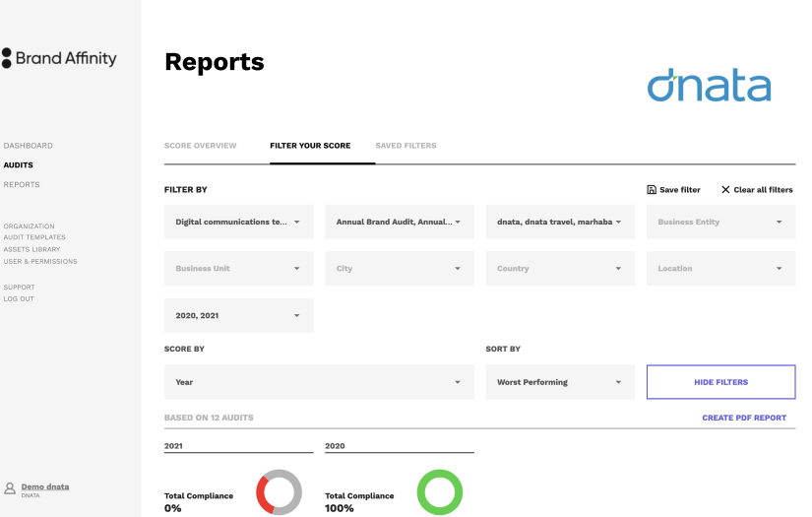The width and height of the screenshot is (812, 517).
Task: Click the 2020 column heading
Action: [335, 446]
